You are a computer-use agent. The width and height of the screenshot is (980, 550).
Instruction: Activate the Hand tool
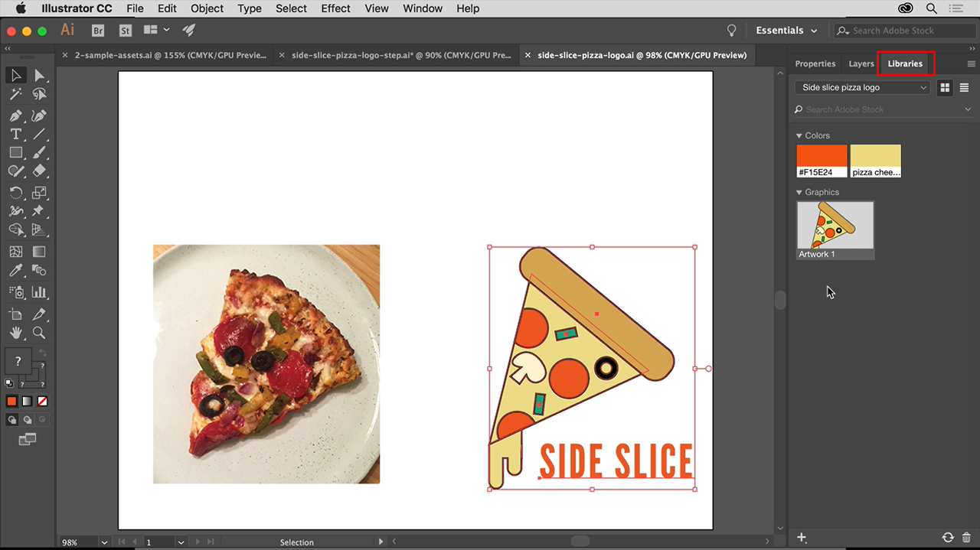[x=16, y=333]
